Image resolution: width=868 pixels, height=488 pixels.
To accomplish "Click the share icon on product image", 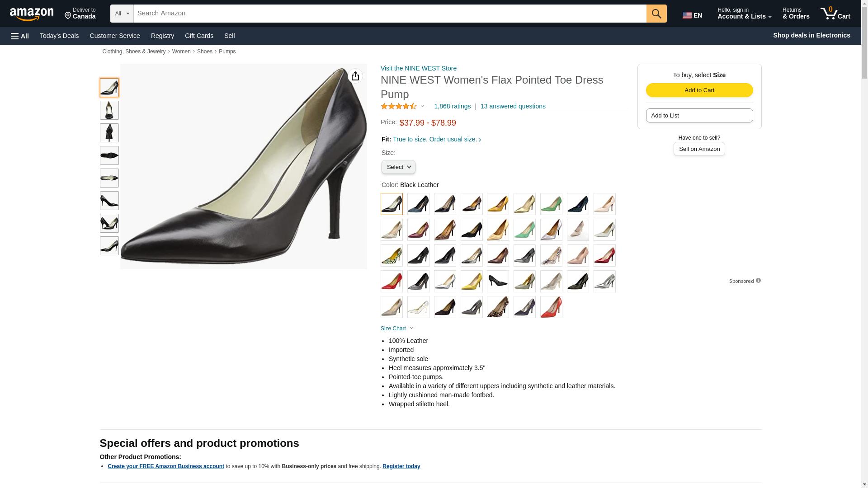I will pyautogui.click(x=355, y=76).
